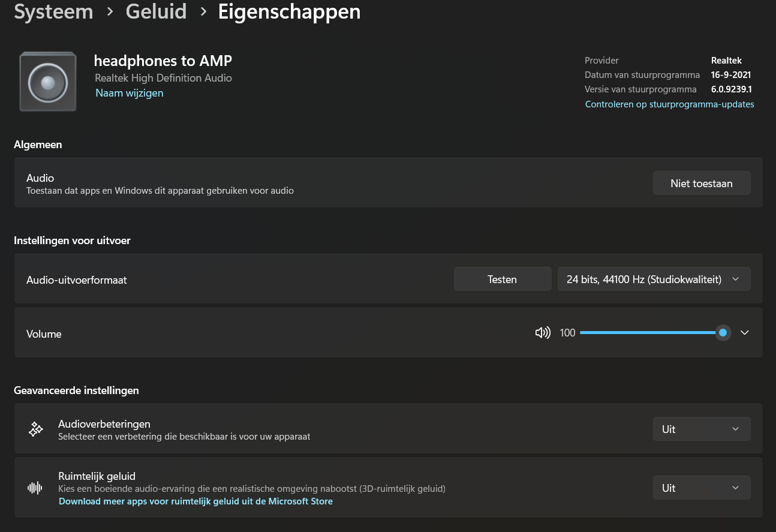
Task: Open the Microsoft Store ruimtelijk geluid link
Action: pos(195,501)
